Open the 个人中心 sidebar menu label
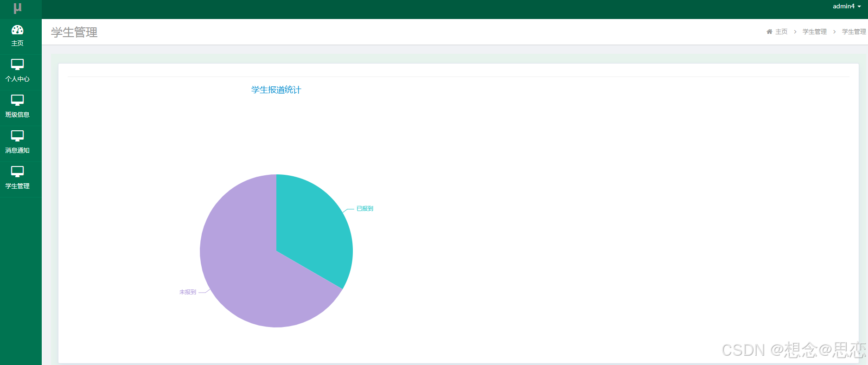The height and width of the screenshot is (365, 868). click(x=17, y=79)
